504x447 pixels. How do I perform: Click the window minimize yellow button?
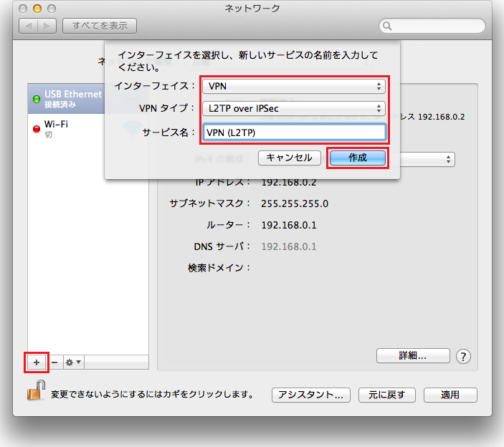[x=37, y=9]
